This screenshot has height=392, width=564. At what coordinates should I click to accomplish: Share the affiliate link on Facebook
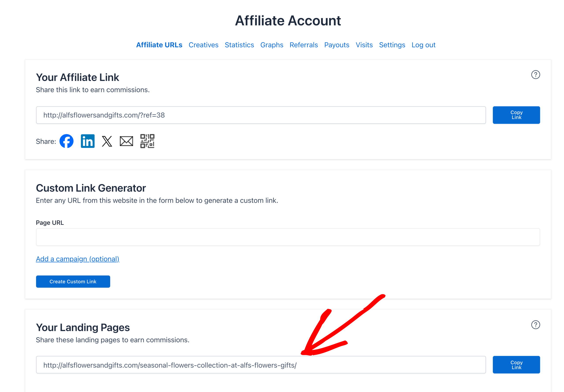tap(66, 141)
